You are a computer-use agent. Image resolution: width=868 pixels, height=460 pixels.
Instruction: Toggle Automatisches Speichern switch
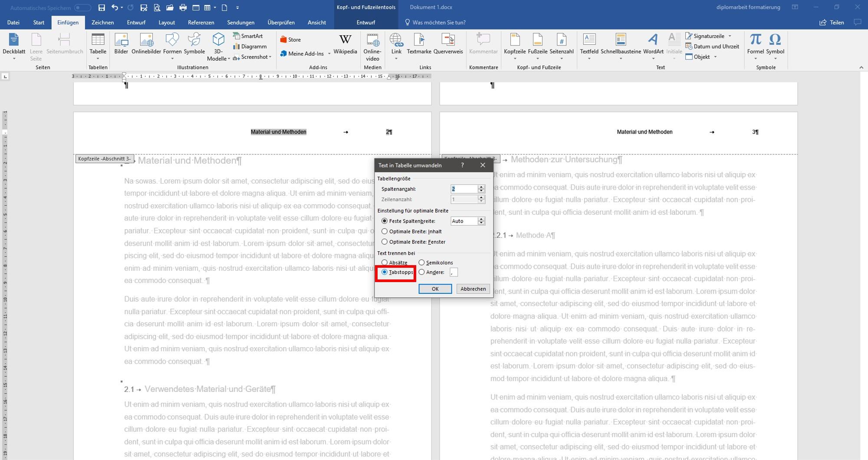[82, 7]
